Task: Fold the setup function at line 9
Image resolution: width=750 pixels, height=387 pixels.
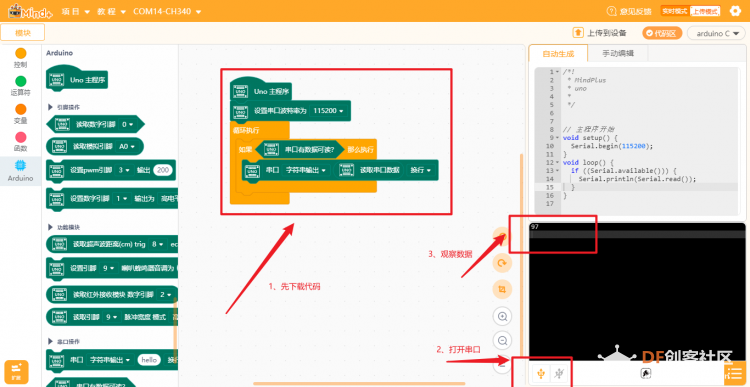Action: (557, 138)
